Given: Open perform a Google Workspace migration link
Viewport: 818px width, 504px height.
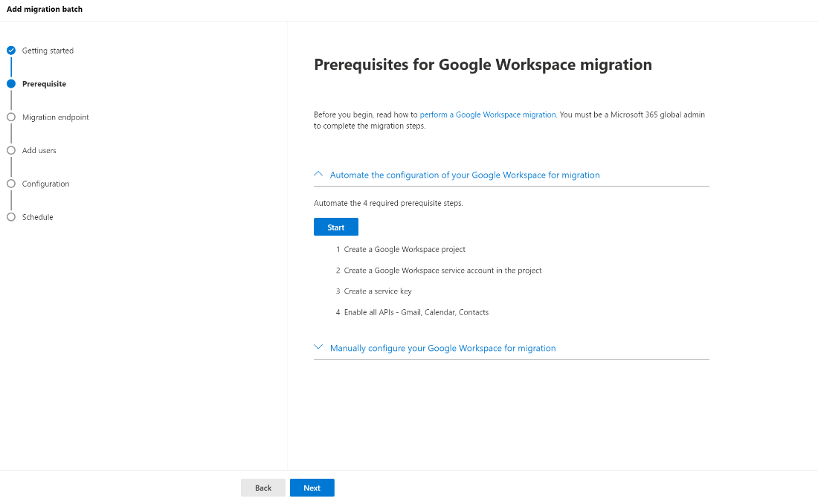Looking at the screenshot, I should (488, 114).
